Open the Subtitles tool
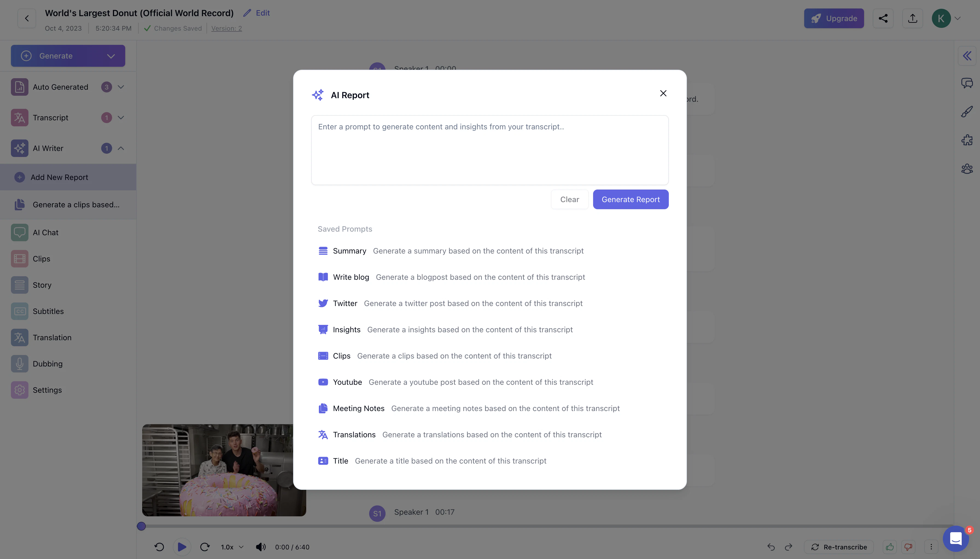Screen dimensions: 980x559 48,311
